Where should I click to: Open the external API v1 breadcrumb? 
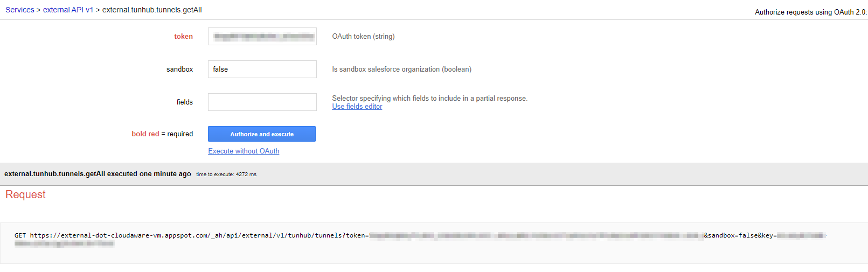pos(68,10)
